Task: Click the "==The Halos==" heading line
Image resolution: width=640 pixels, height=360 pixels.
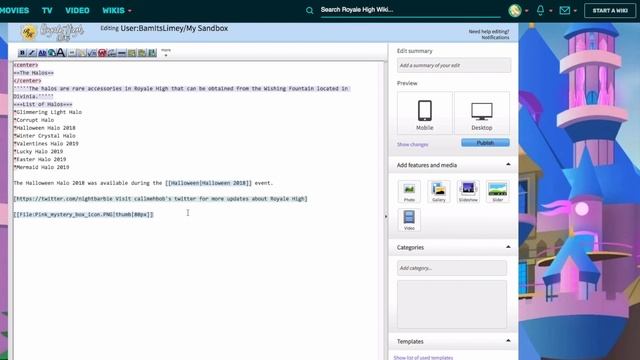Action: tap(33, 73)
